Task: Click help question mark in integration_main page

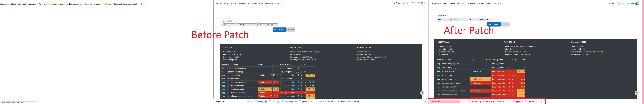Action: [x=637, y=93]
